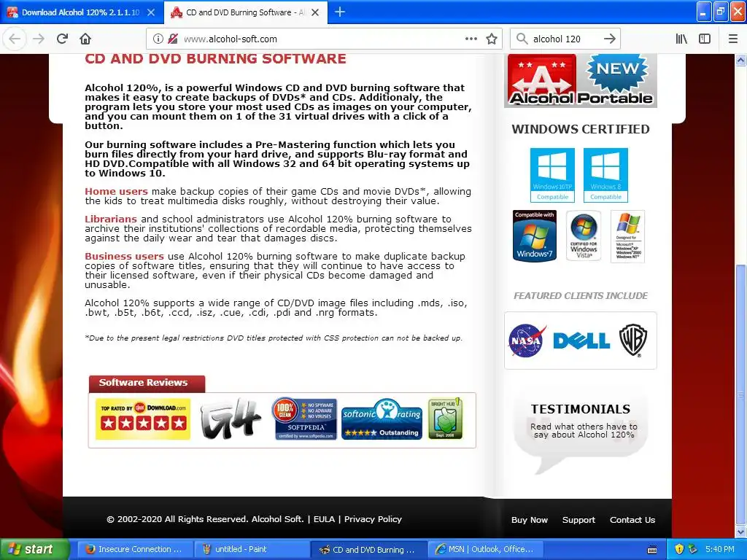Open the Firefox home page icon
This screenshot has width=747, height=560.
click(85, 39)
